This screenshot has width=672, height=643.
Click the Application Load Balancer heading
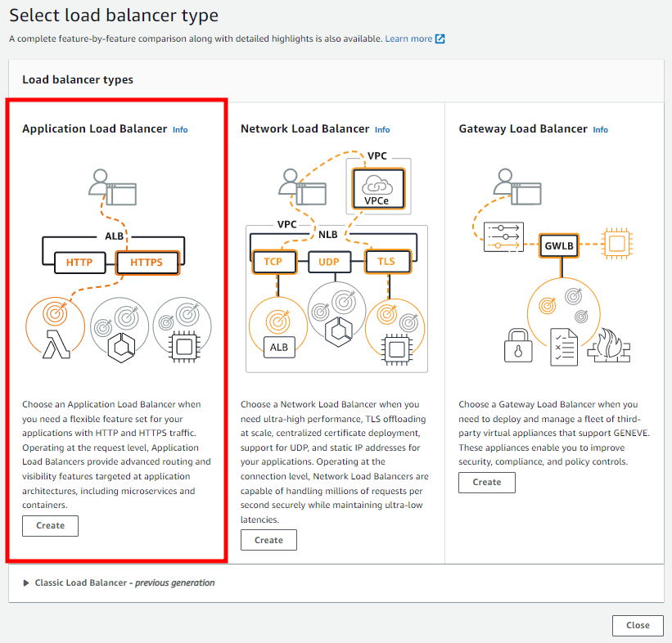[95, 129]
